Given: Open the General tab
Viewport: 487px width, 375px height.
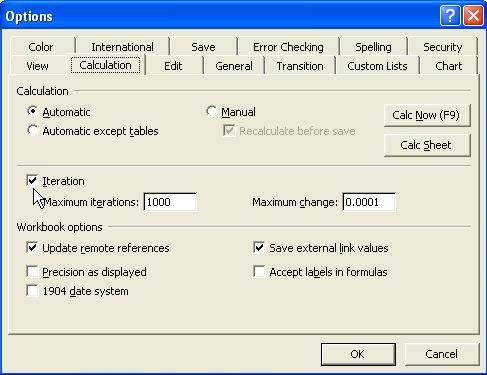Looking at the screenshot, I should 234,66.
